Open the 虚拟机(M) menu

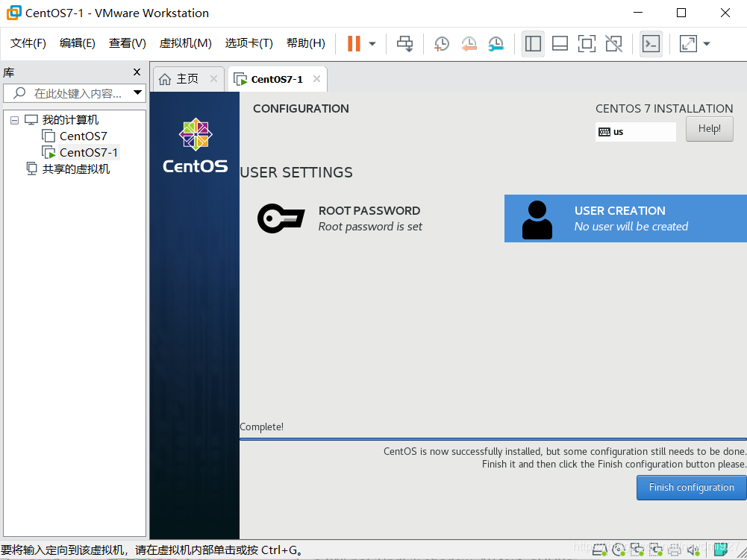185,43
